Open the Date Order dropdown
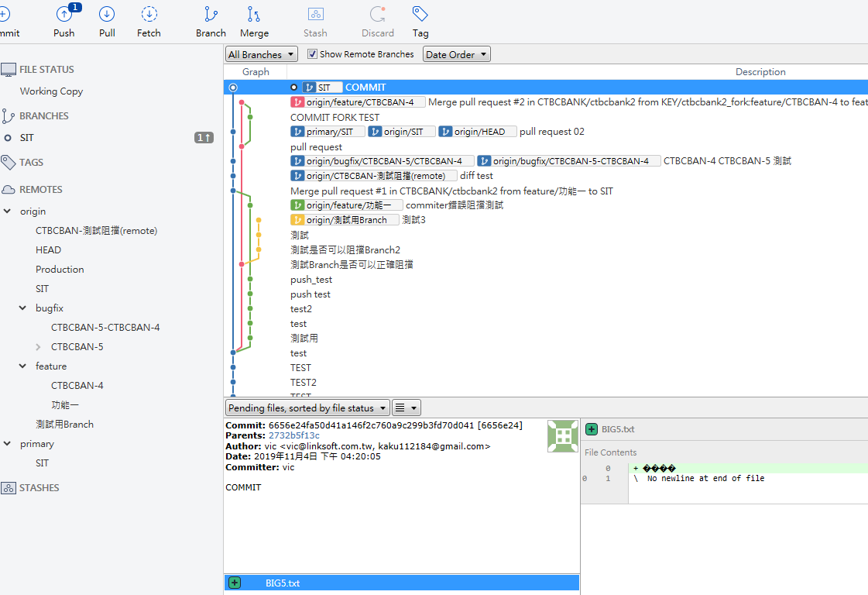Viewport: 868px width, 595px height. (x=457, y=53)
